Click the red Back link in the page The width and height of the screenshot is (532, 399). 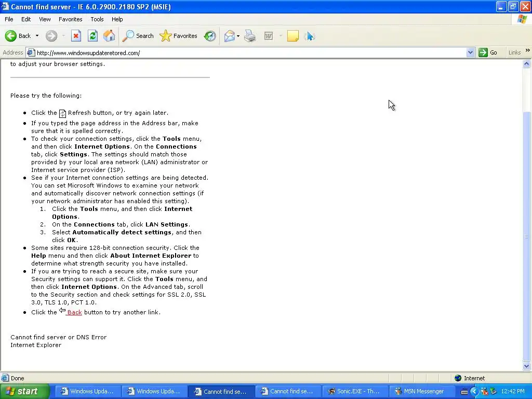tap(74, 312)
